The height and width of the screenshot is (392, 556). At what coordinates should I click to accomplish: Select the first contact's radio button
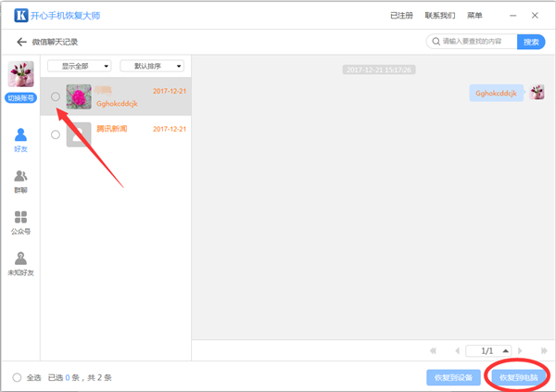pyautogui.click(x=56, y=96)
